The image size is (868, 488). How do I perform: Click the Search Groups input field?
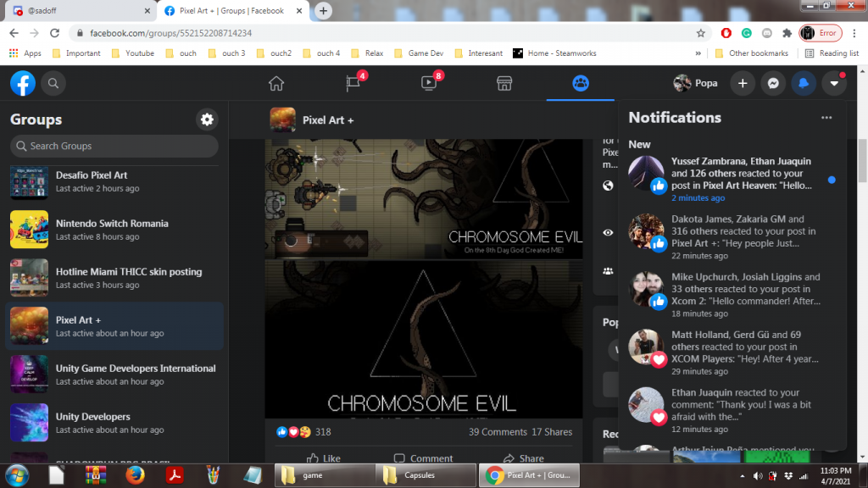tap(114, 146)
